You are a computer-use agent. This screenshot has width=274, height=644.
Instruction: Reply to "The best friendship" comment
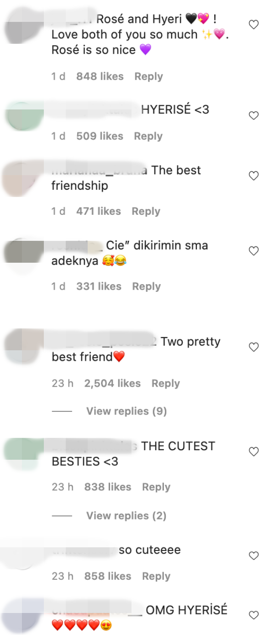146,211
